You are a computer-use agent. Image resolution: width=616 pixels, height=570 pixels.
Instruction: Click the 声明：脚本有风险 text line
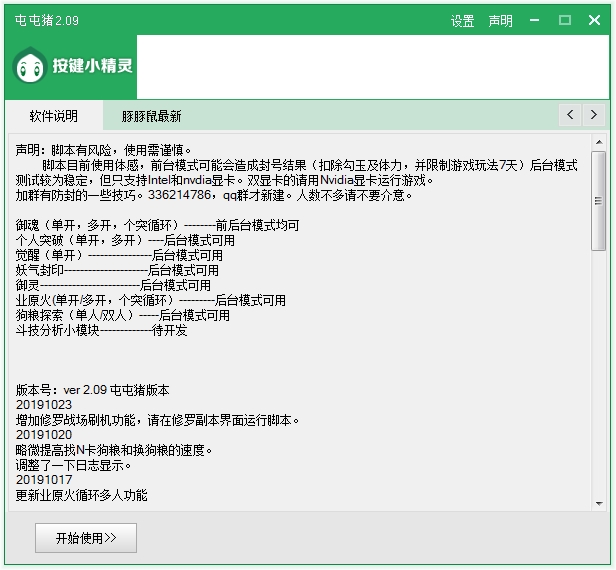click(110, 149)
